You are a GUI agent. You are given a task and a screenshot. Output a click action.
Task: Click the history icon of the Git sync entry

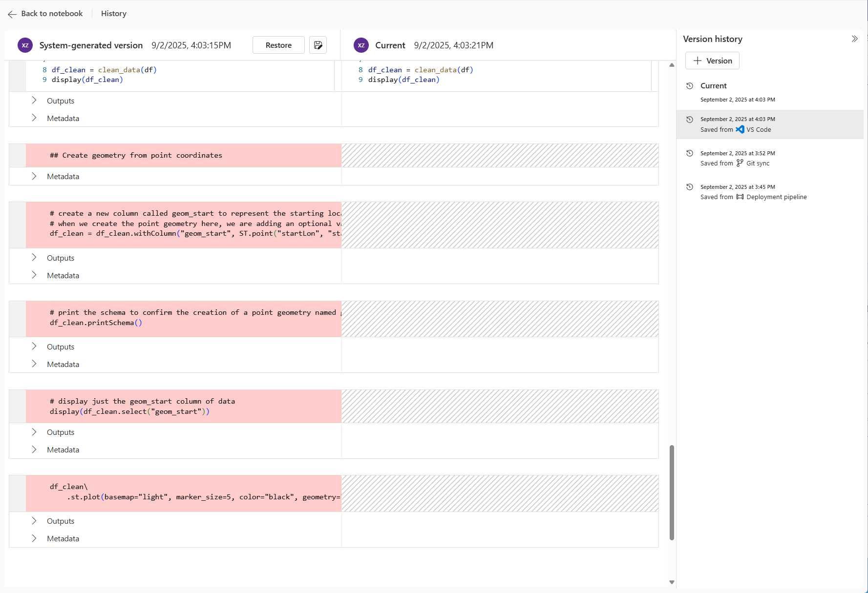pos(690,153)
